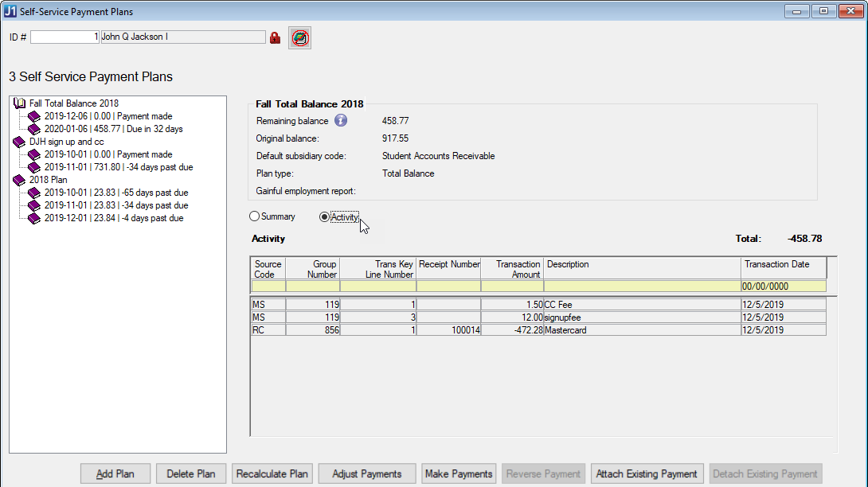The height and width of the screenshot is (487, 868).
Task: Click the Fall Total Balance 2018 book icon
Action: pyautogui.click(x=20, y=103)
